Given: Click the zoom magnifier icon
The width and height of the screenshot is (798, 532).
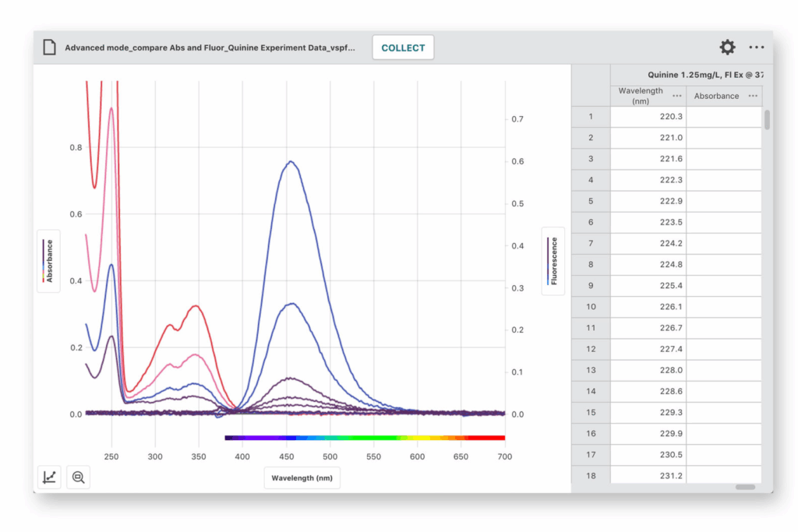Looking at the screenshot, I should pos(79,477).
